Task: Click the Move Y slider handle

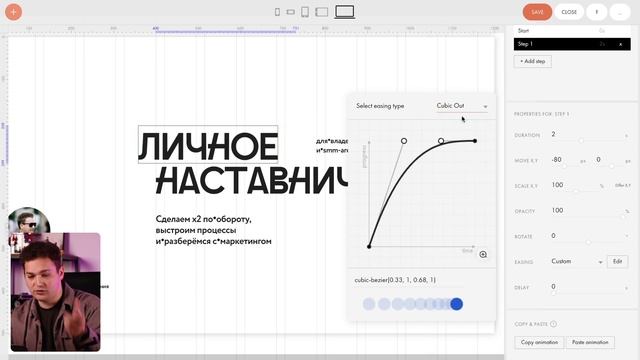Action: pos(611,166)
